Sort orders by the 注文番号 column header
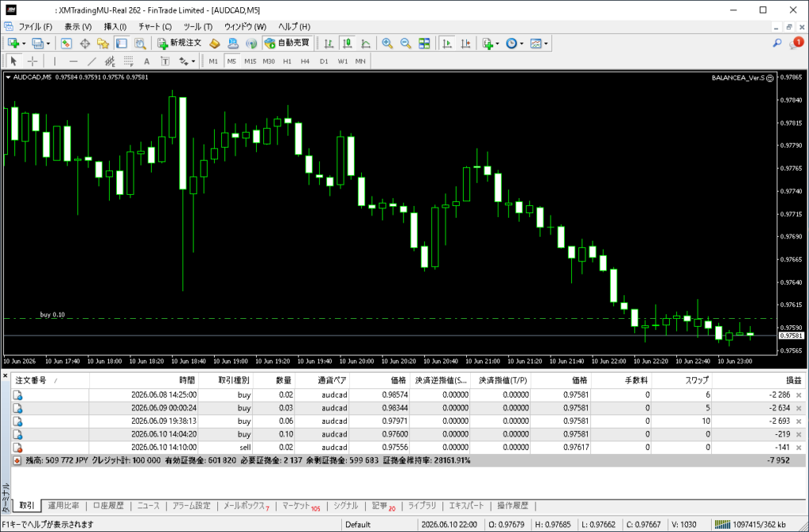Image resolution: width=809 pixels, height=532 pixels. coord(50,380)
